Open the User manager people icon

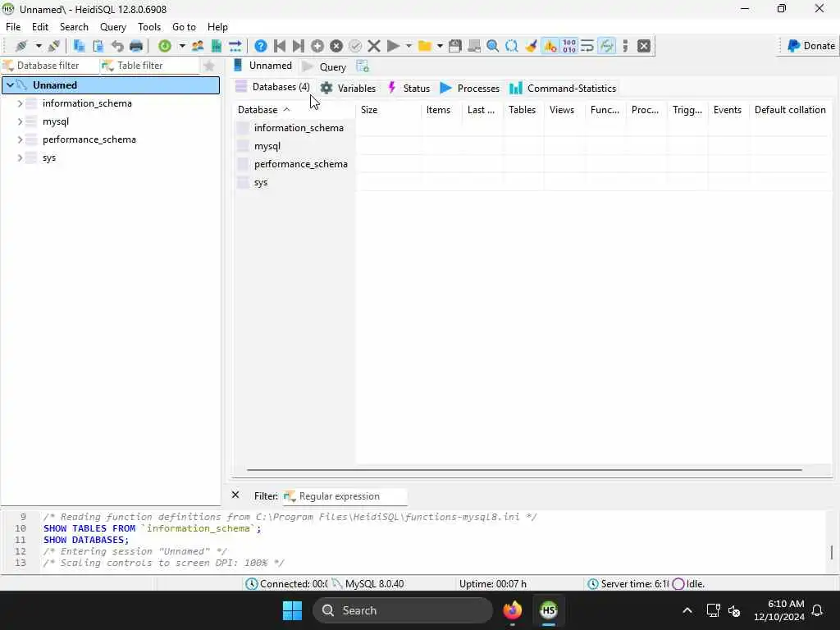198,46
